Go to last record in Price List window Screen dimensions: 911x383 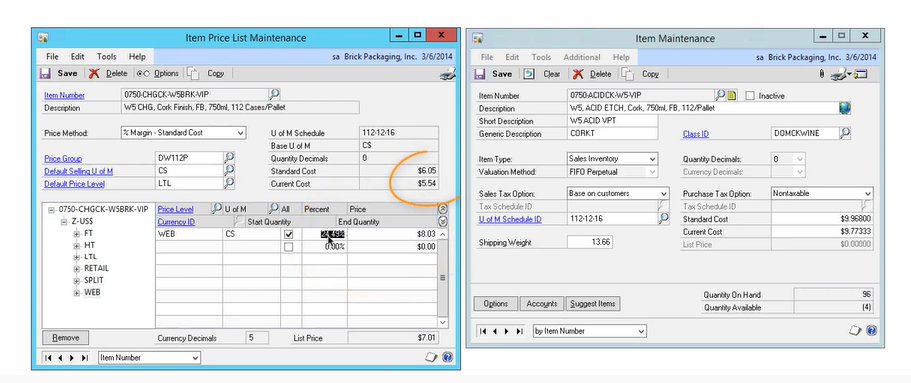coord(84,358)
